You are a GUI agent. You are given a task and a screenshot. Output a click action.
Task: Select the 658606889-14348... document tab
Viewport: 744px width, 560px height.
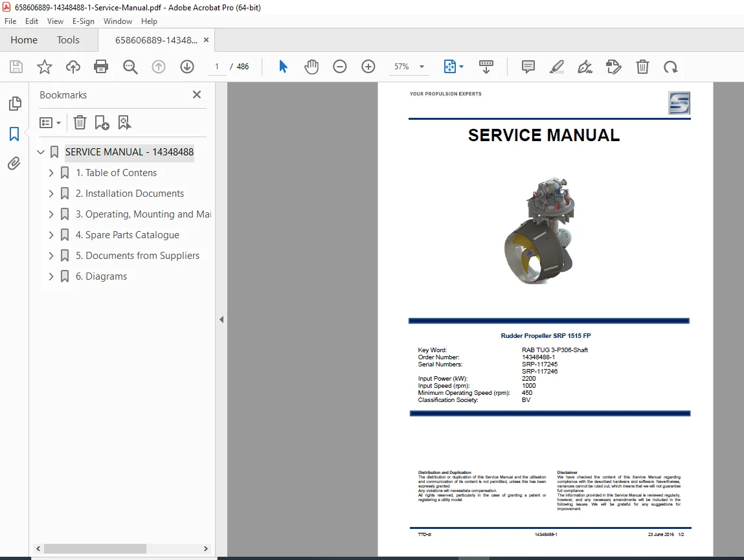pos(156,40)
